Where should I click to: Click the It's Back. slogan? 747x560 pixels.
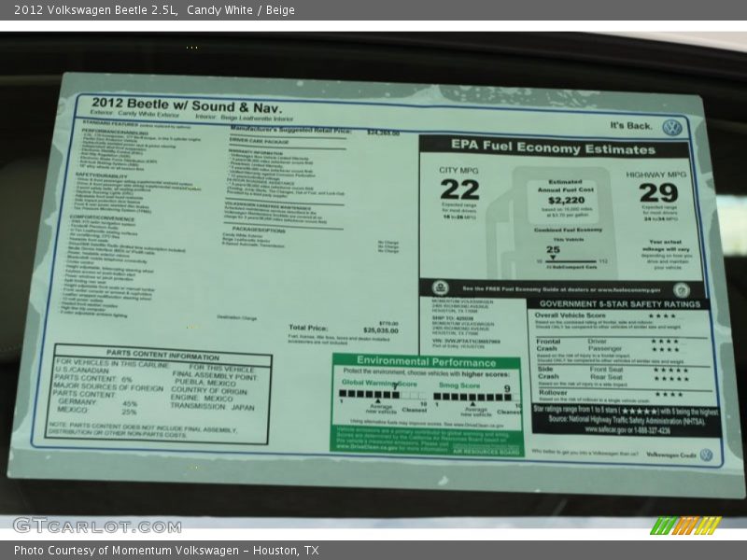pos(631,126)
